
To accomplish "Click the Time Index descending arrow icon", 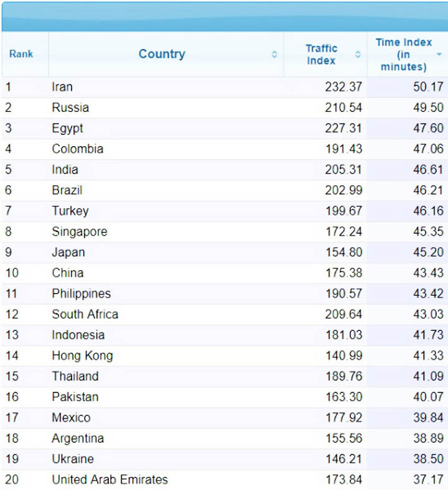I will pos(439,55).
